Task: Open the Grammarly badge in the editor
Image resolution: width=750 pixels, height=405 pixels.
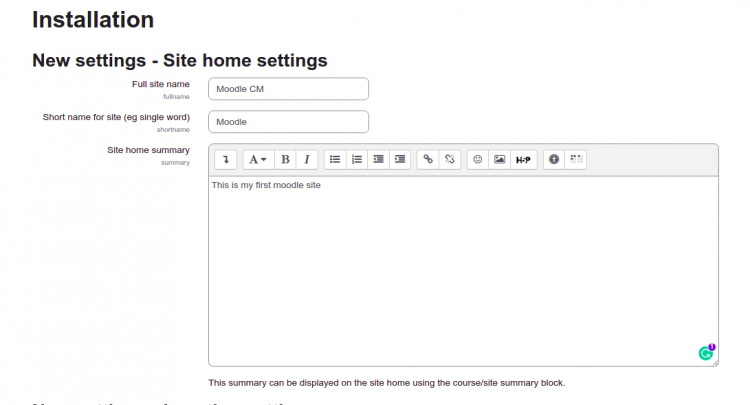Action: pyautogui.click(x=706, y=352)
